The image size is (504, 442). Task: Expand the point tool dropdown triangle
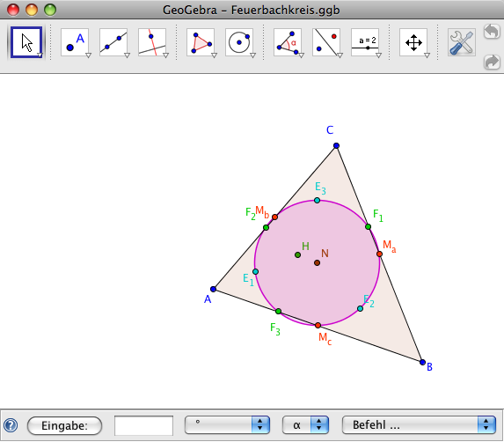tap(88, 55)
